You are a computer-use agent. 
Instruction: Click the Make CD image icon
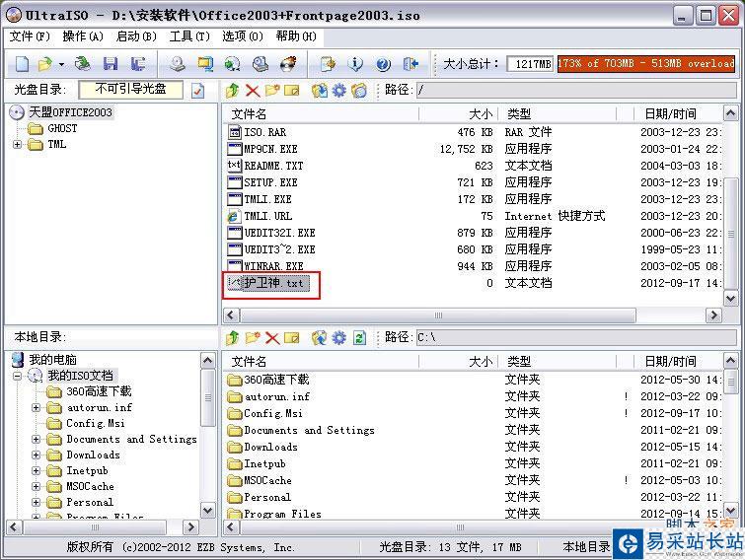click(x=178, y=64)
